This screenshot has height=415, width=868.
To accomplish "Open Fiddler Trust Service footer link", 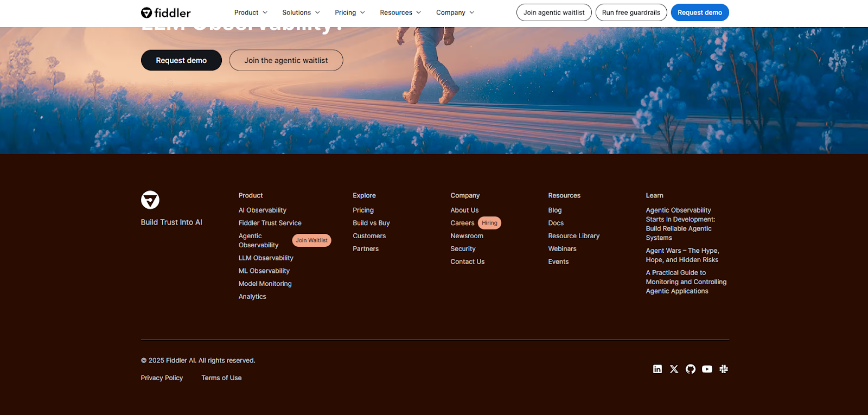I will pos(270,223).
